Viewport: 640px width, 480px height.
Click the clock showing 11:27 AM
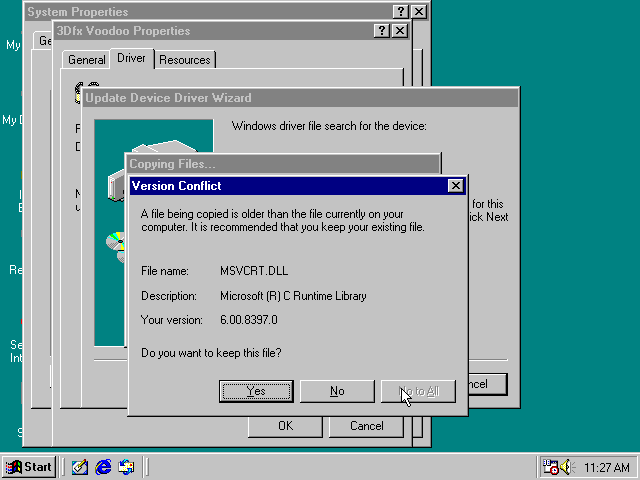tap(607, 467)
